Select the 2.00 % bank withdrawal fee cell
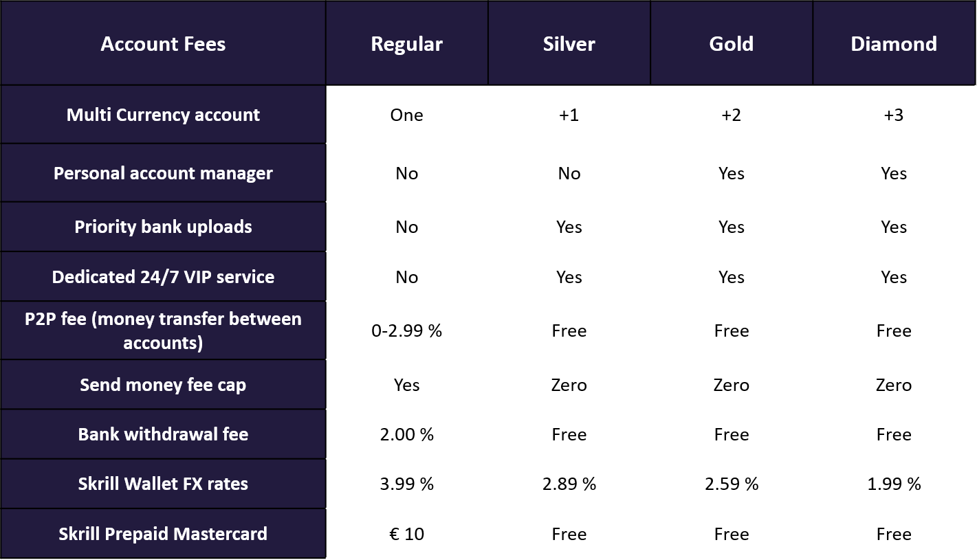 point(406,434)
